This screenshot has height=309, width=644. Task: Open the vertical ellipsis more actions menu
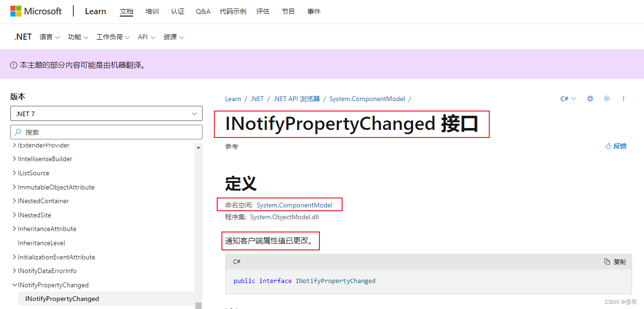pos(624,98)
